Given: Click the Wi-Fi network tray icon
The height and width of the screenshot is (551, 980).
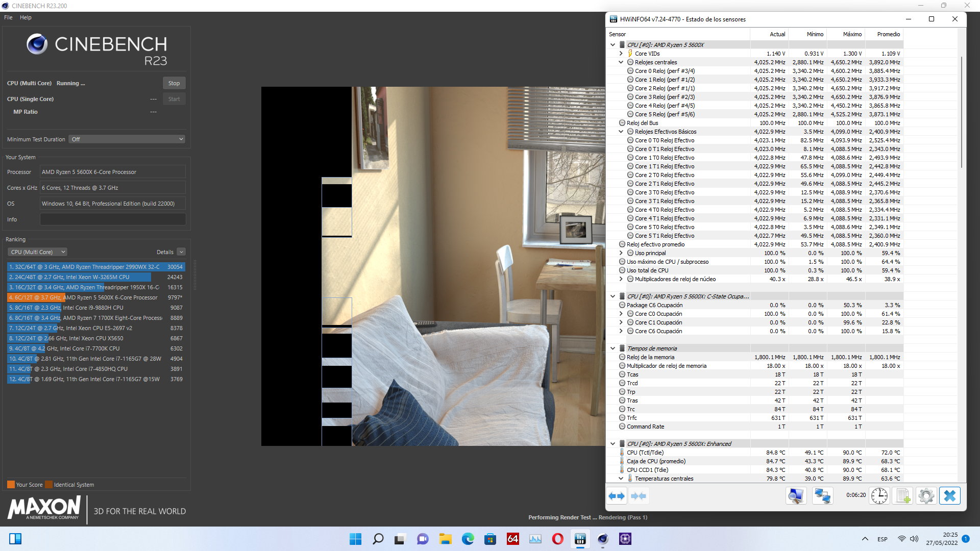Looking at the screenshot, I should 901,539.
